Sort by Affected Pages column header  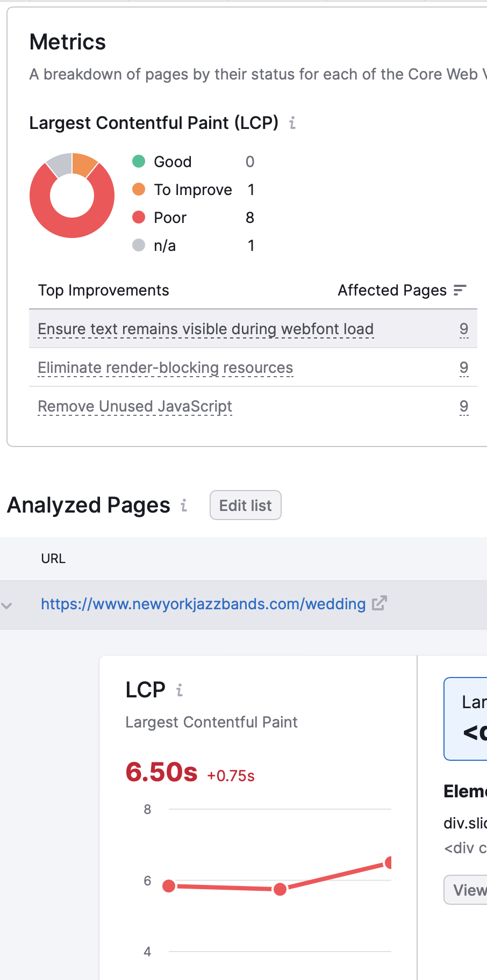tap(392, 290)
